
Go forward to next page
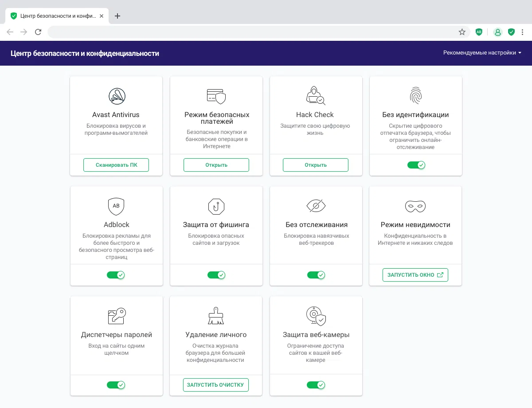pos(24,32)
